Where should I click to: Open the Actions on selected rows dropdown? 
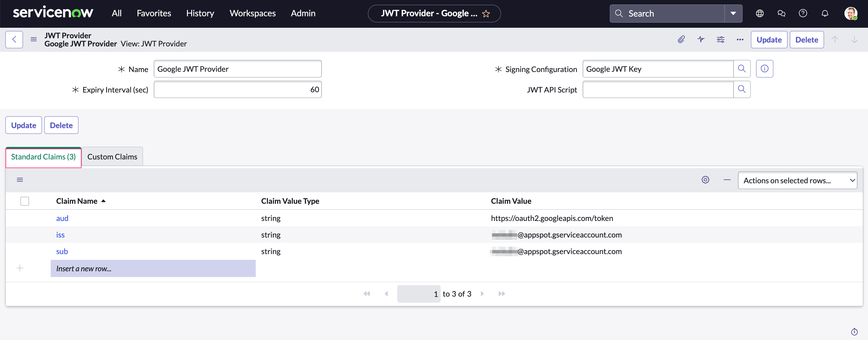797,180
